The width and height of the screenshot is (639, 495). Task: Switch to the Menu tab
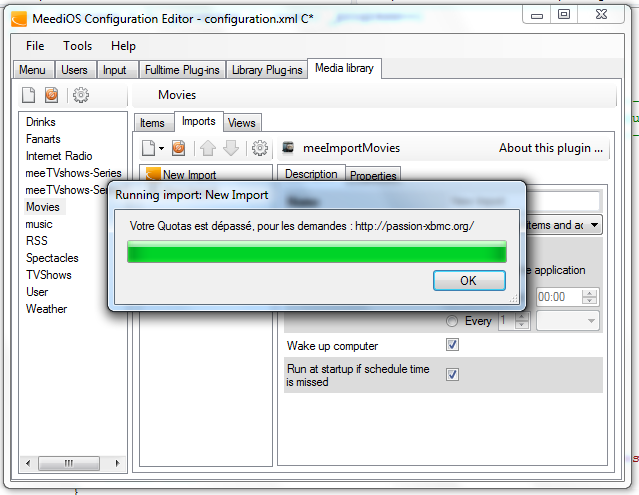click(x=33, y=70)
